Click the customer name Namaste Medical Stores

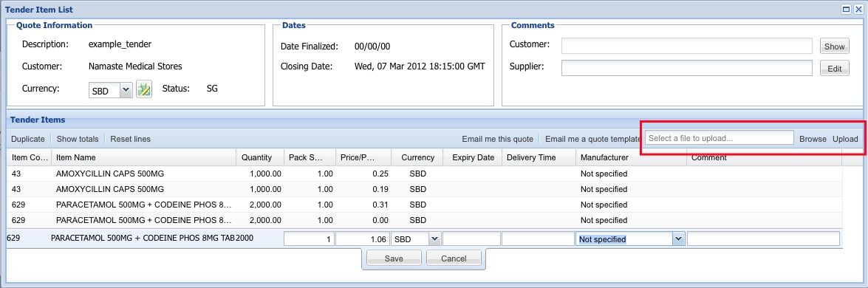coord(135,66)
